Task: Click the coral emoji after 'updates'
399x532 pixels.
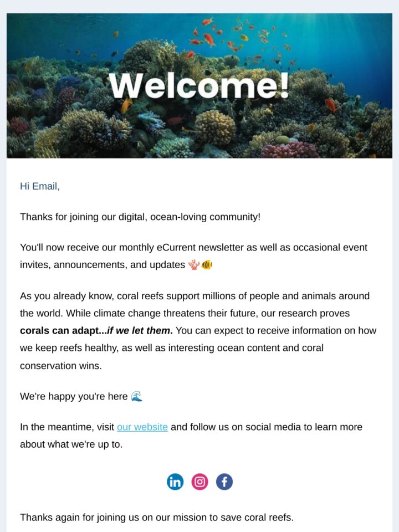Action: 194,265
